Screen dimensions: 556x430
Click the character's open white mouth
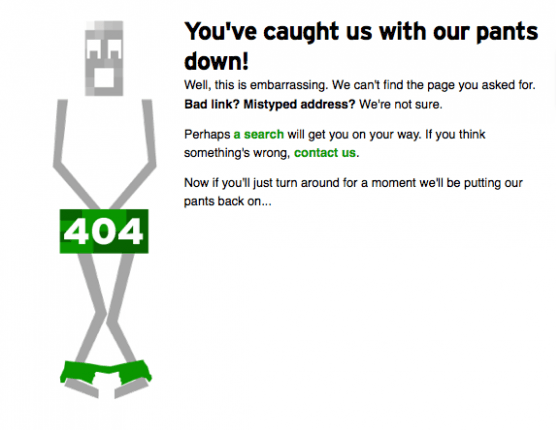[104, 78]
